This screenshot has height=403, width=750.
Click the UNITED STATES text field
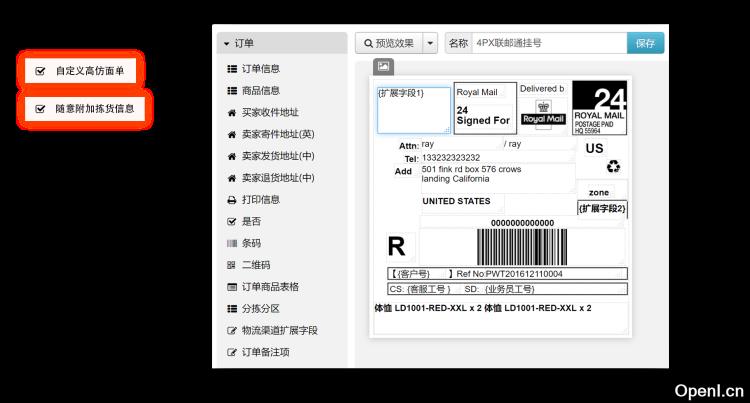pyautogui.click(x=456, y=202)
